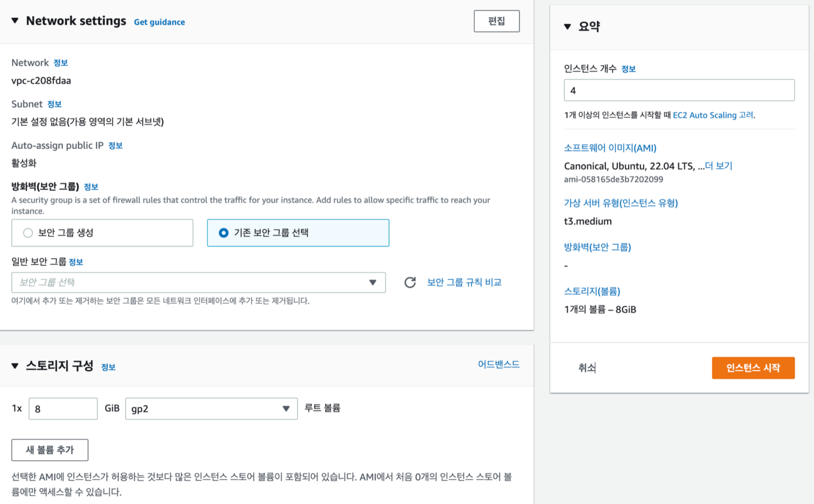The width and height of the screenshot is (814, 504).
Task: Collapse the Network settings section
Action: (15, 21)
